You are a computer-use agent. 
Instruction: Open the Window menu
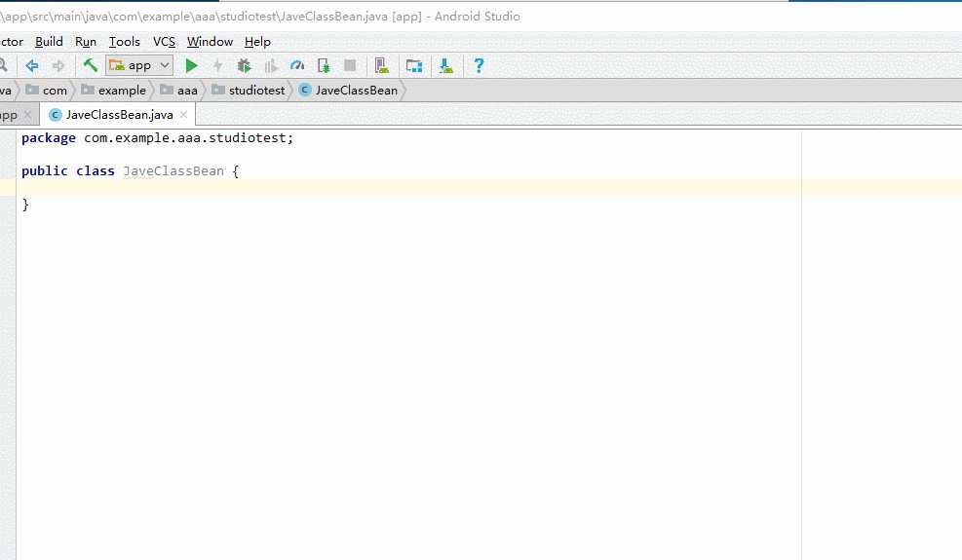(x=210, y=42)
